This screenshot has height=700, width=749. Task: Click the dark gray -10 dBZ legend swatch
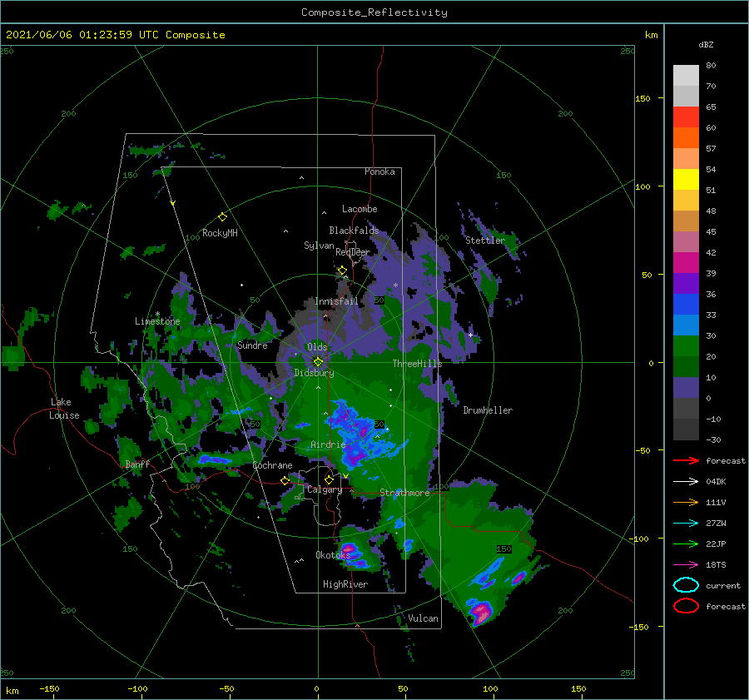coord(686,429)
